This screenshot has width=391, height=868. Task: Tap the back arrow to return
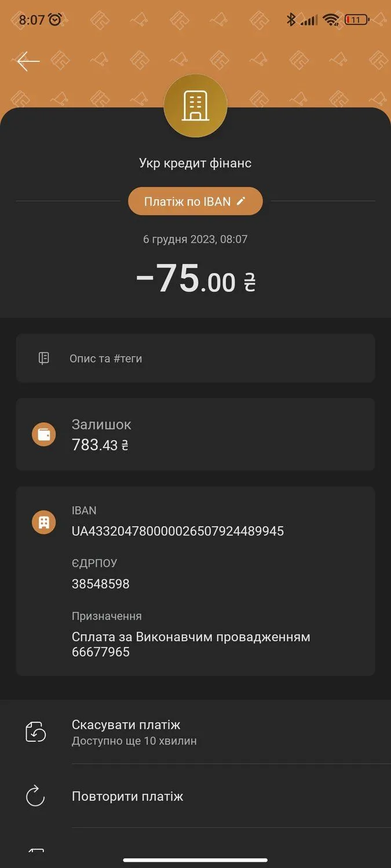pyautogui.click(x=27, y=61)
